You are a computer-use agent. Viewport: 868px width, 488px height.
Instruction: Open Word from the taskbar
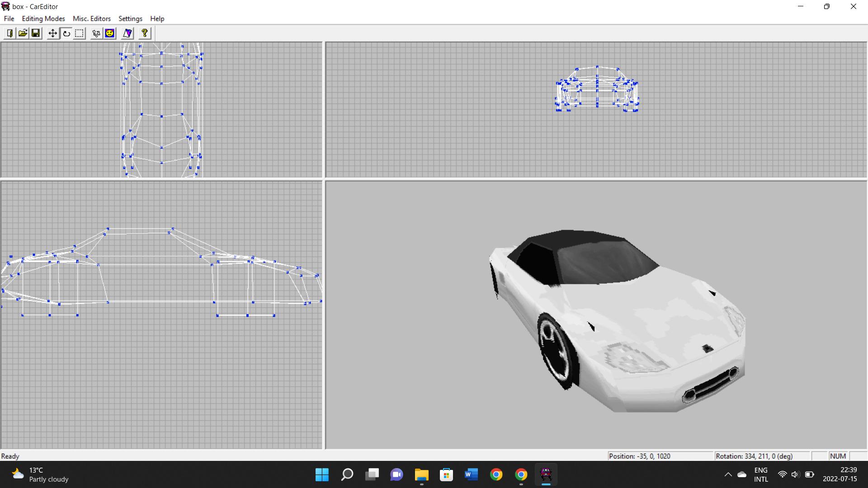point(471,474)
